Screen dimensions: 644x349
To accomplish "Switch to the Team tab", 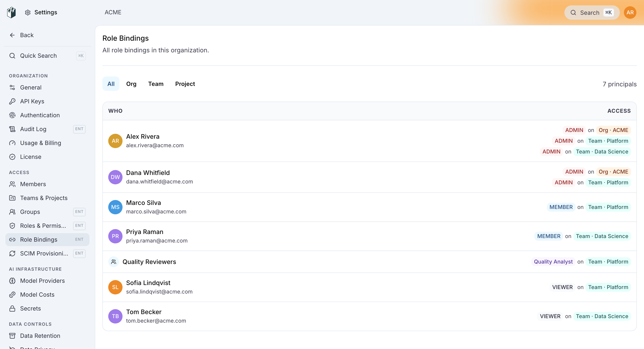I will (156, 84).
